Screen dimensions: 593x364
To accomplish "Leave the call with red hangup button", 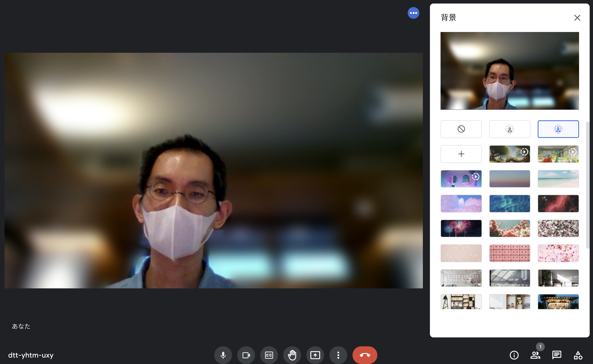I will (365, 355).
